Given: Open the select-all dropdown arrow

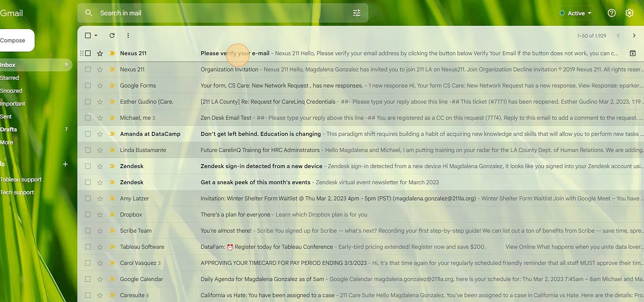Looking at the screenshot, I should click(96, 35).
